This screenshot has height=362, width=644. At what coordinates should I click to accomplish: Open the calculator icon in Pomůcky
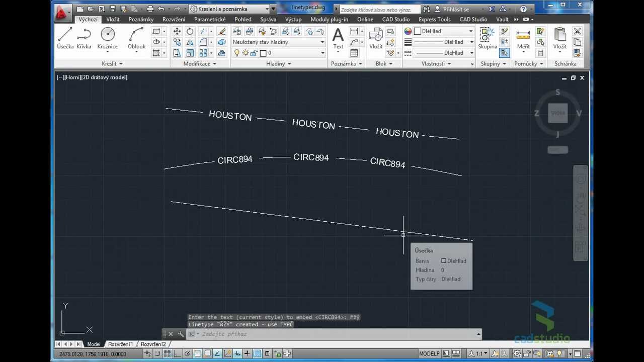coord(540,53)
